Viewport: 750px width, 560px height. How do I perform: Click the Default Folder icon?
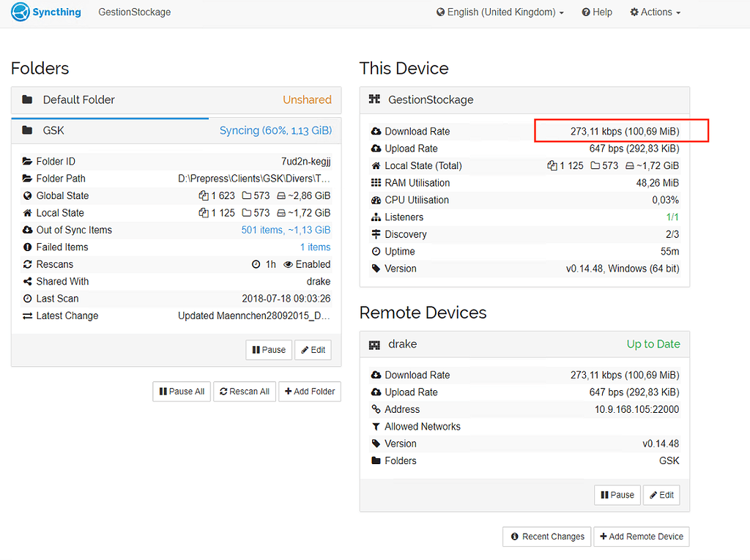point(27,100)
